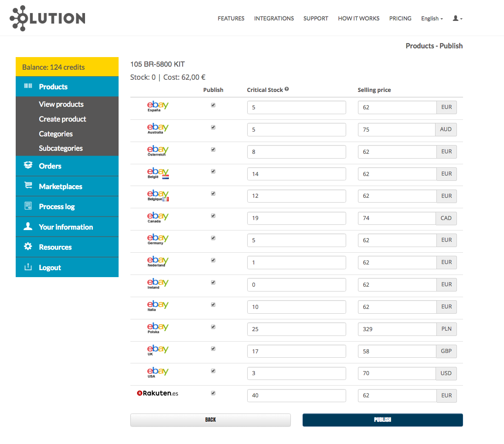Click the eBay Österreich logo
Screen dimensions: 504x444
[x=157, y=150]
